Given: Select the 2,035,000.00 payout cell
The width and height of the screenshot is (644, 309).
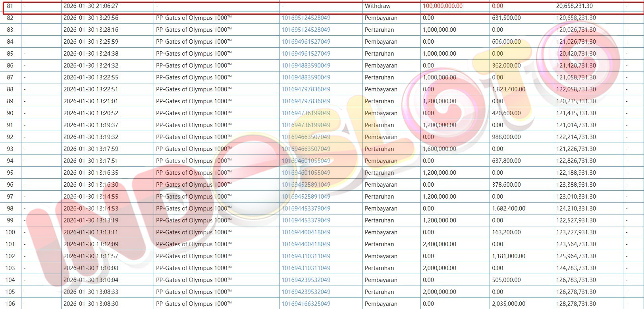Looking at the screenshot, I should click(x=509, y=304).
